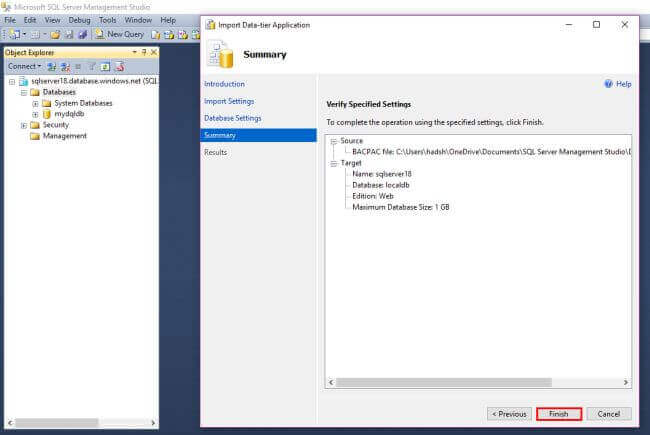Viewport: 650px width, 435px height.
Task: Toggle the Object Explorer auto-hide pin
Action: 144,52
